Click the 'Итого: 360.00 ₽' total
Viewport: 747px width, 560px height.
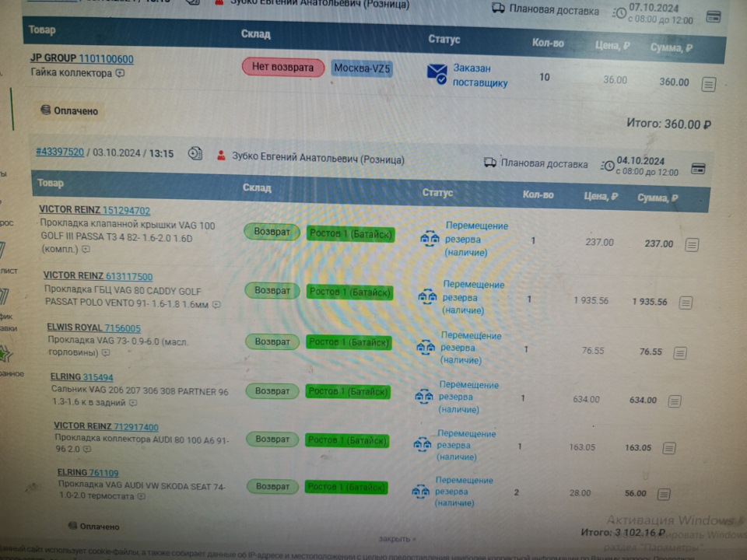tap(668, 124)
